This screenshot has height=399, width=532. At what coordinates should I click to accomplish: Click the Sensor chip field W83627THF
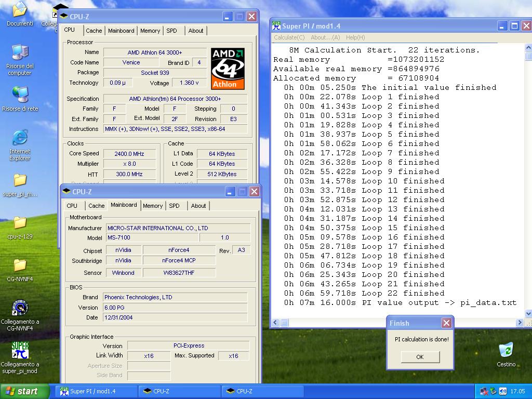point(179,273)
